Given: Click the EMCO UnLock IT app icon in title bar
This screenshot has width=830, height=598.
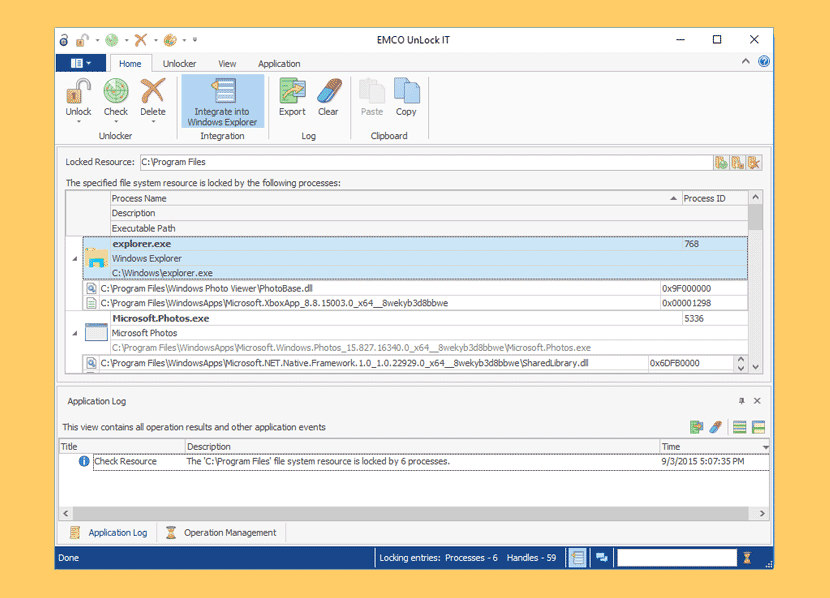Looking at the screenshot, I should click(64, 40).
